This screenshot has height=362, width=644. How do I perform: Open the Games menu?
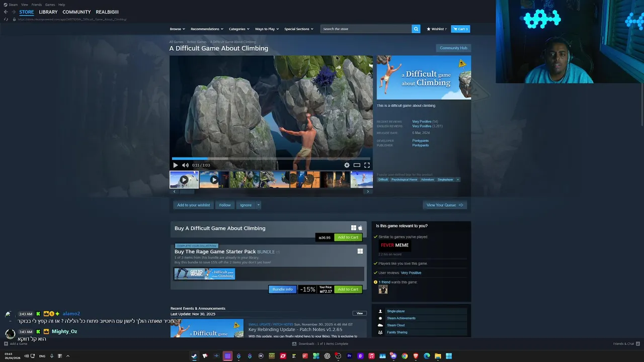pyautogui.click(x=50, y=5)
